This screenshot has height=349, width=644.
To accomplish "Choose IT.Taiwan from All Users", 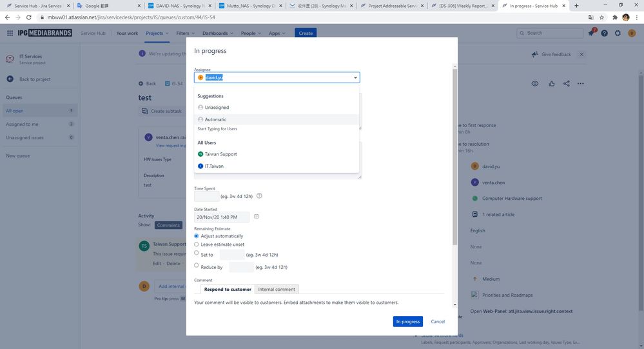I will [x=277, y=166].
